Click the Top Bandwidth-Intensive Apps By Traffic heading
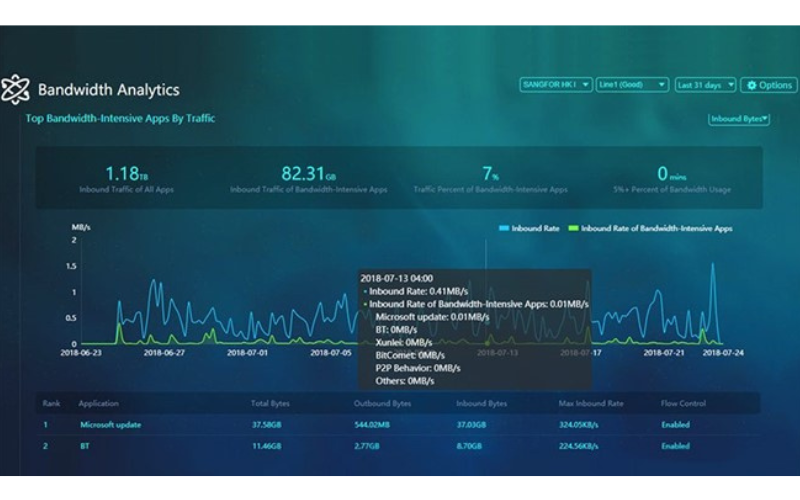 tap(120, 118)
